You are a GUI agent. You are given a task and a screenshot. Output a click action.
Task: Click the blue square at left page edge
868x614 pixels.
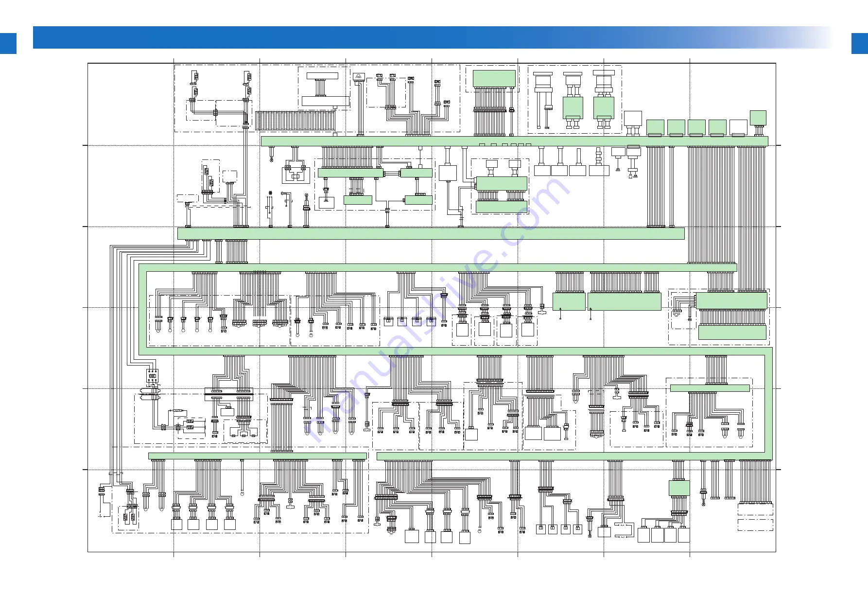point(8,43)
